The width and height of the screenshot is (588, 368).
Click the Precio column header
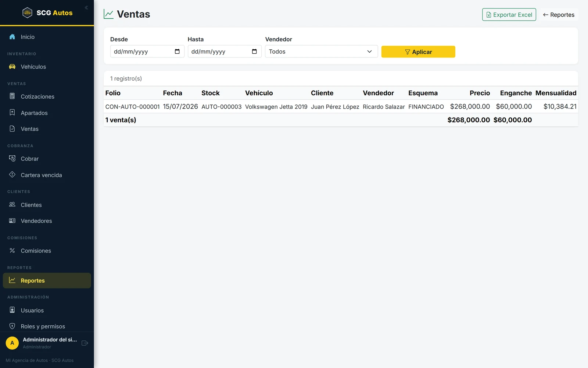(480, 93)
